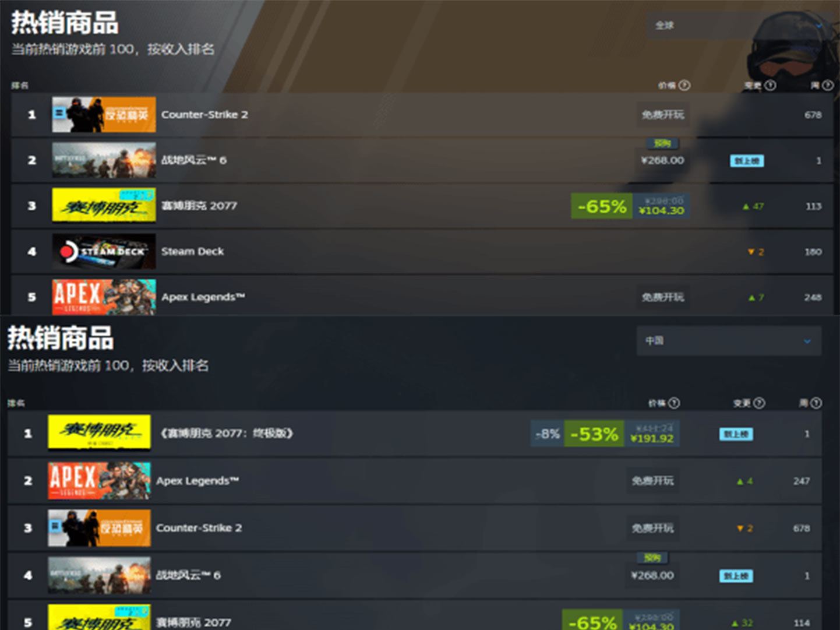Click chevron arrow on 中国 region selector
Viewport: 840px width, 630px height.
807,341
